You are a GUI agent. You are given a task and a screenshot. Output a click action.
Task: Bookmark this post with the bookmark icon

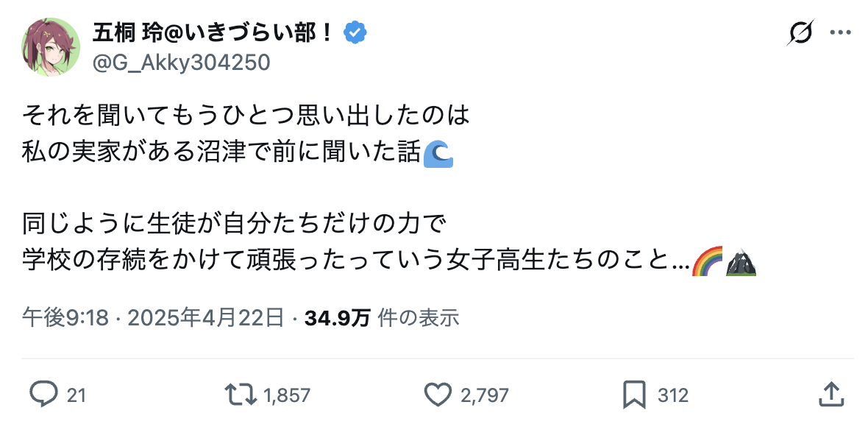coord(633,394)
